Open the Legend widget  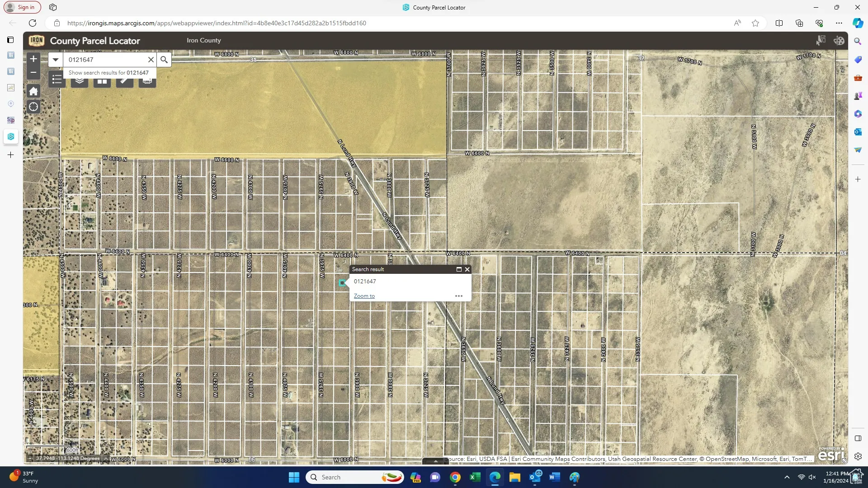[57, 80]
